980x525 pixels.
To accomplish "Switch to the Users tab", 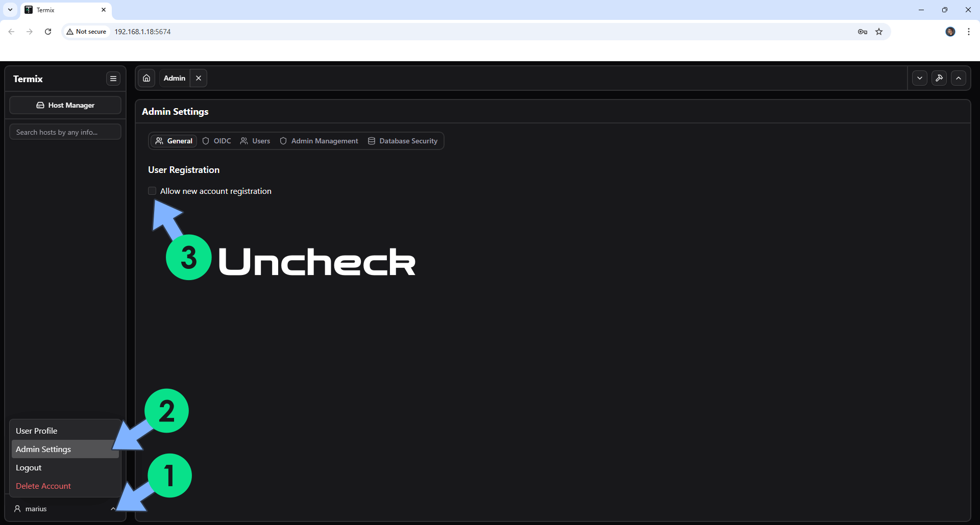I will coord(255,141).
